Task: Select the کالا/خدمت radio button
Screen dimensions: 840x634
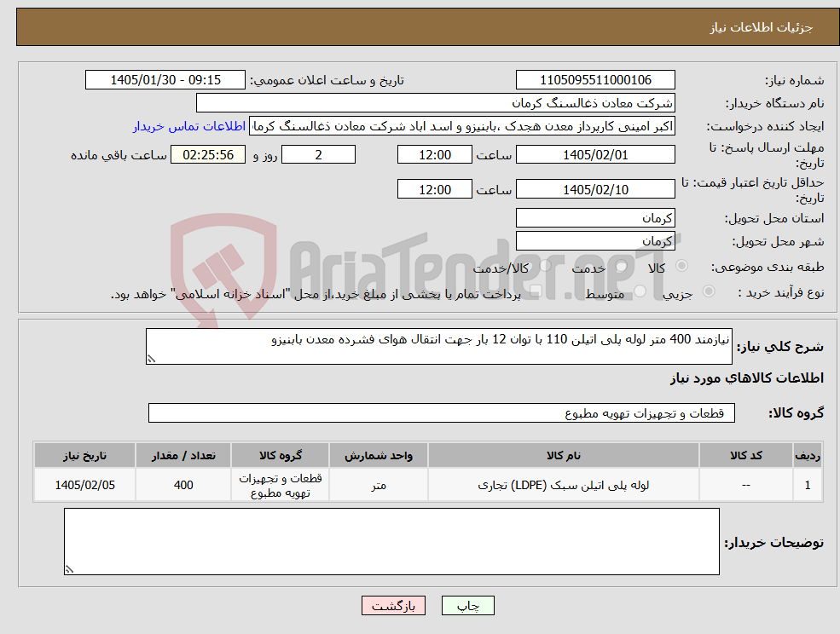Action: click(545, 266)
